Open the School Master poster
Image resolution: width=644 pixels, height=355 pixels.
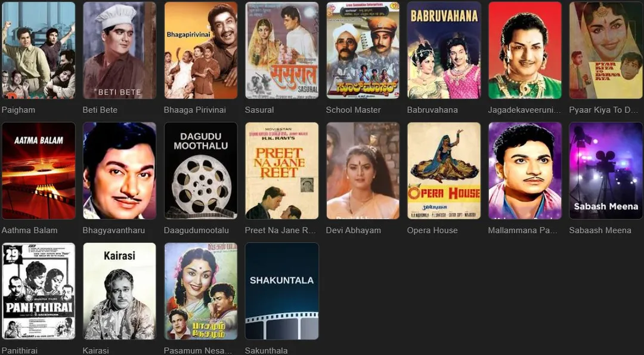click(363, 50)
